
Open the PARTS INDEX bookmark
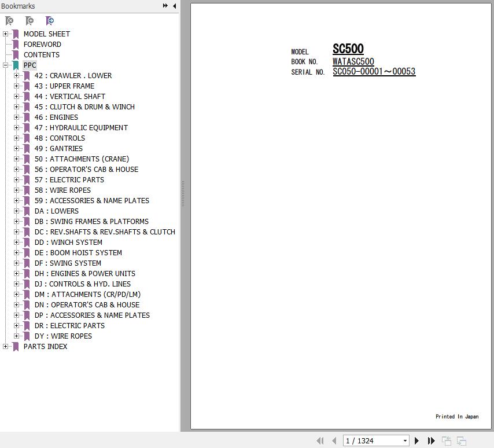click(x=45, y=347)
